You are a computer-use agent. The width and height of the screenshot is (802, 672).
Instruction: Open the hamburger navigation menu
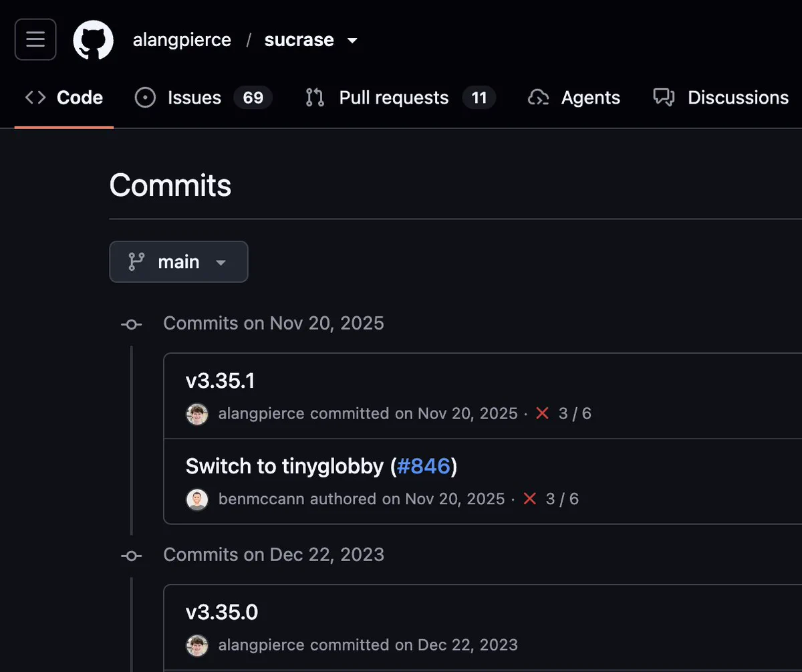point(35,39)
